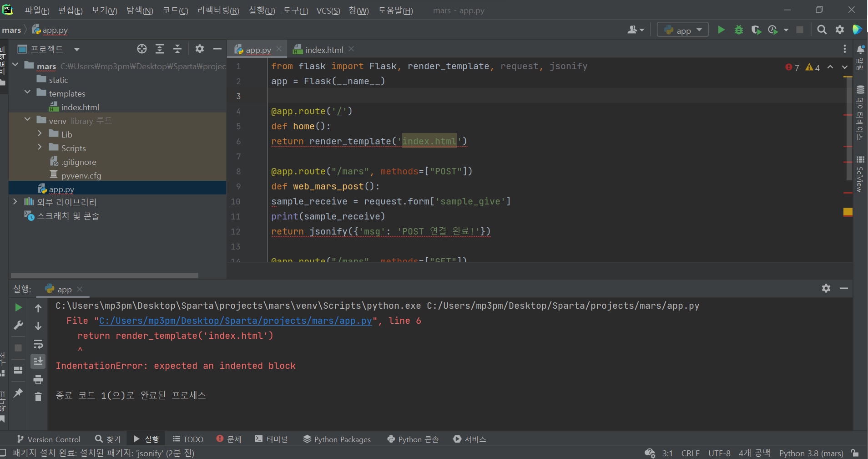The height and width of the screenshot is (459, 868).
Task: Open Python Packages tool window
Action: 337,439
